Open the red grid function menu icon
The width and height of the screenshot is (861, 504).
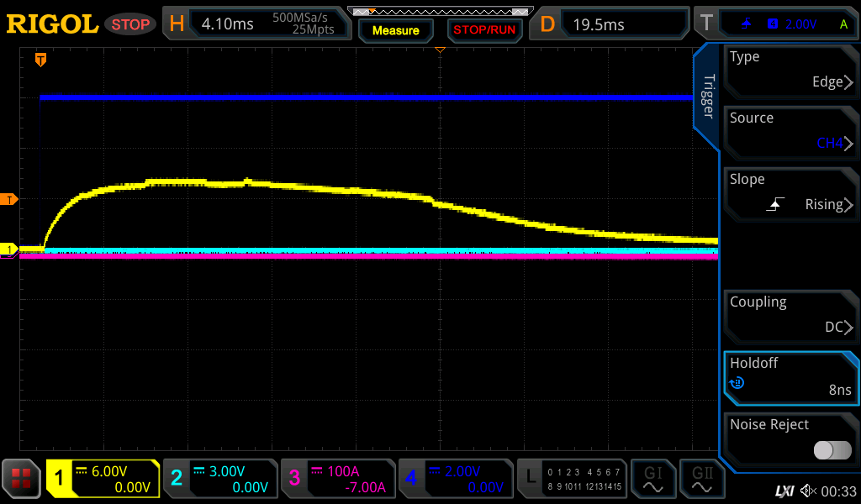click(x=21, y=479)
